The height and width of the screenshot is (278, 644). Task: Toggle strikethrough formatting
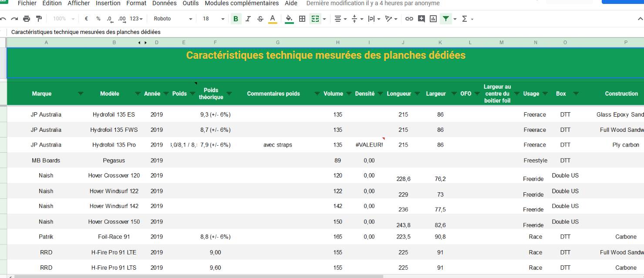pyautogui.click(x=260, y=19)
